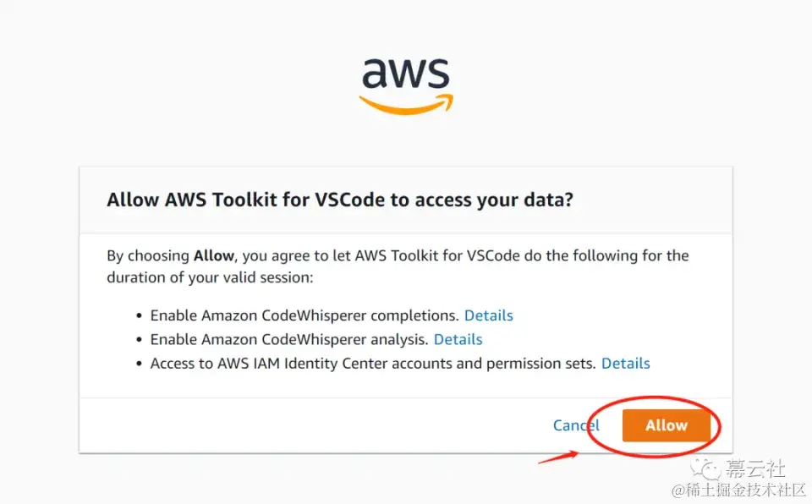
Task: Click the bullet before CodeWhisperer analysis
Action: (140, 340)
